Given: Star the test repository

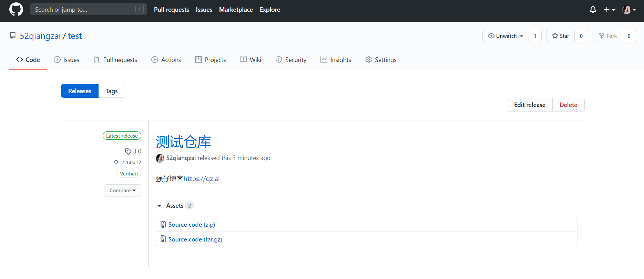Looking at the screenshot, I should (x=560, y=36).
